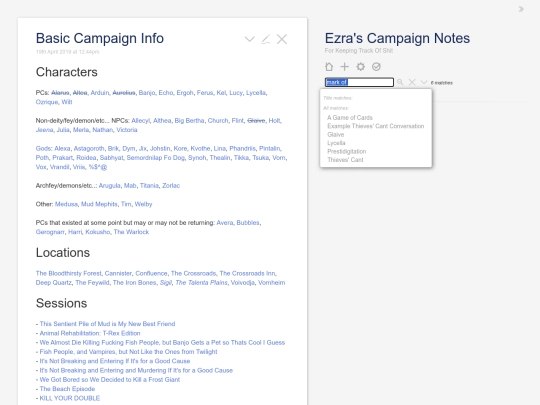Screen dimensions: 540x405
Task: Open more actions chevron for tiddler
Action: point(249,39)
